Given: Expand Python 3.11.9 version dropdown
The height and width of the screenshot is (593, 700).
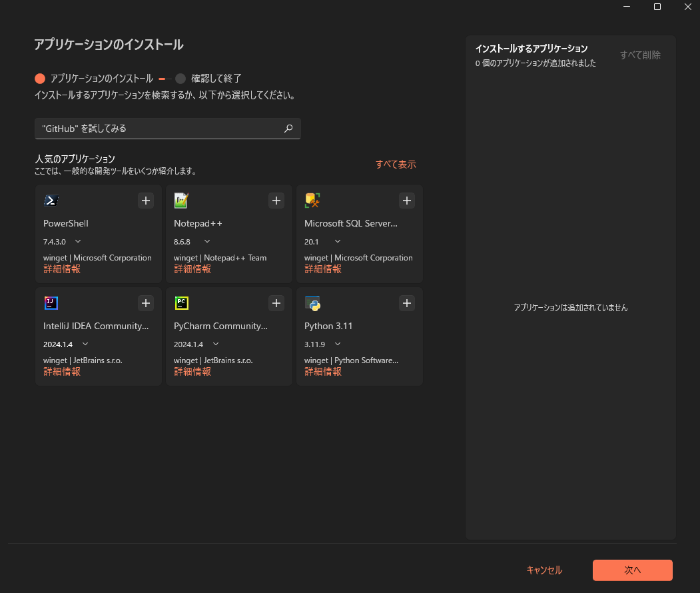Looking at the screenshot, I should (338, 344).
